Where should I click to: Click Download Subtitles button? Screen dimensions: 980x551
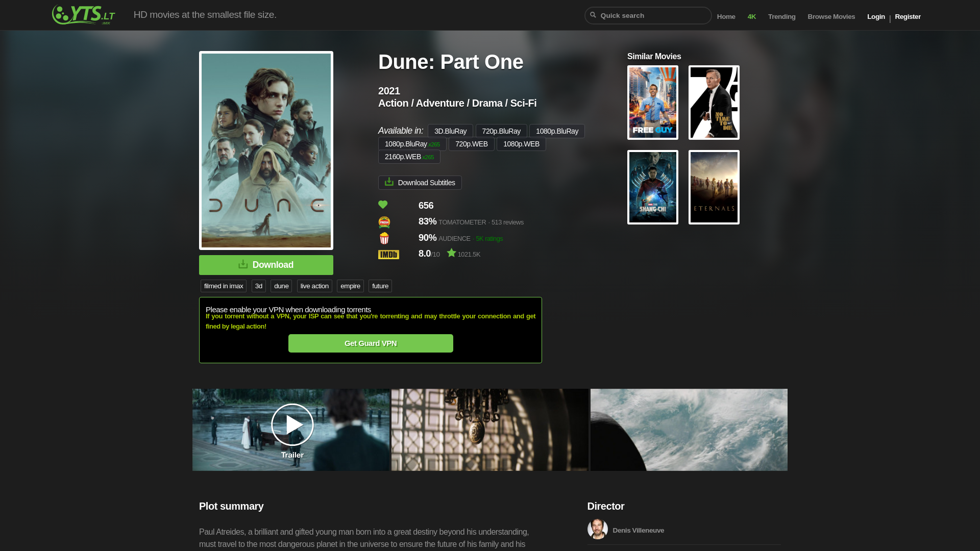click(420, 183)
